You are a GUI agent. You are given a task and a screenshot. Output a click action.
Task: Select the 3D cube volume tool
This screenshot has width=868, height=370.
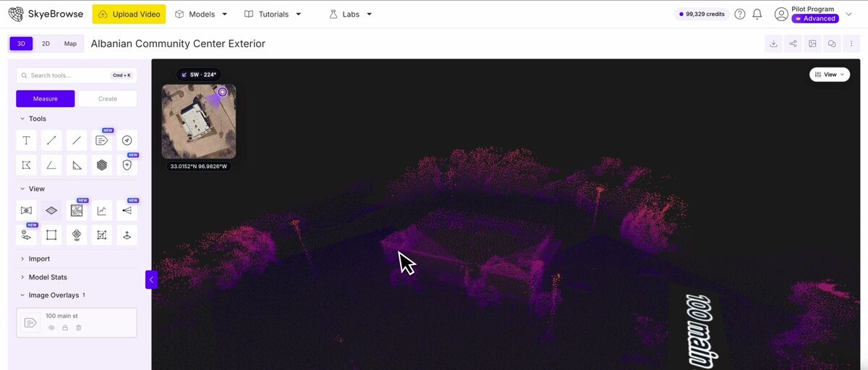click(x=102, y=165)
